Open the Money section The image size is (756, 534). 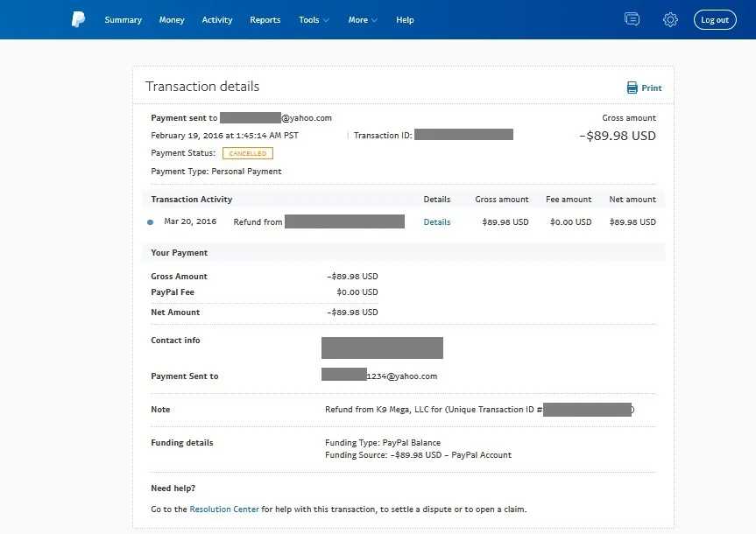point(172,20)
